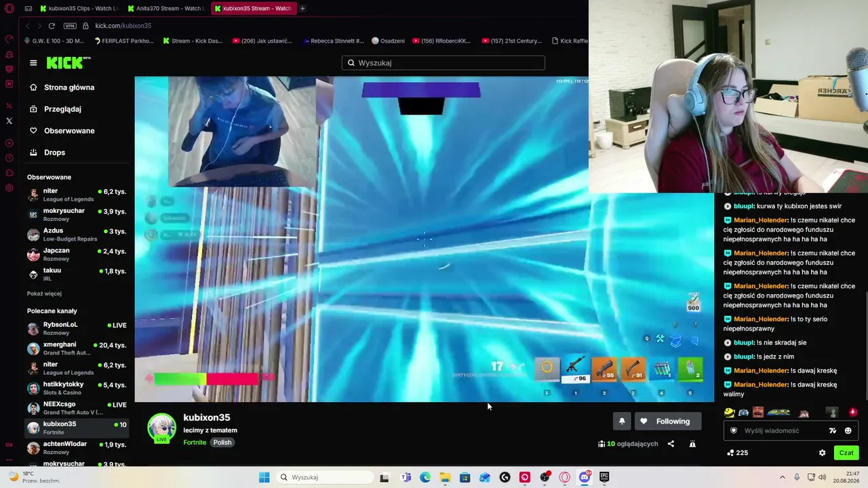The image size is (868, 488).
Task: Click the Fortnite stream video player
Action: pyautogui.click(x=425, y=239)
